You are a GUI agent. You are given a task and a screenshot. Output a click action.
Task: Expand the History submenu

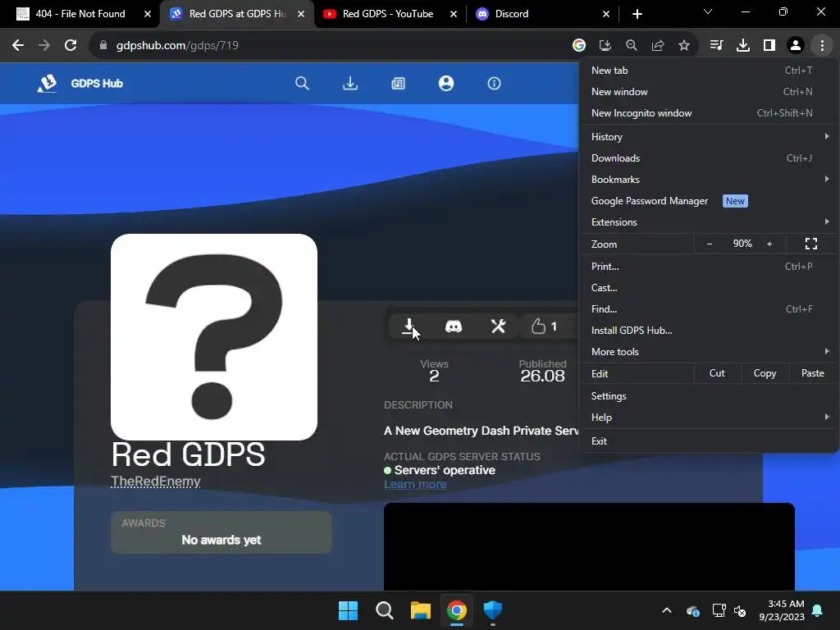(710, 137)
